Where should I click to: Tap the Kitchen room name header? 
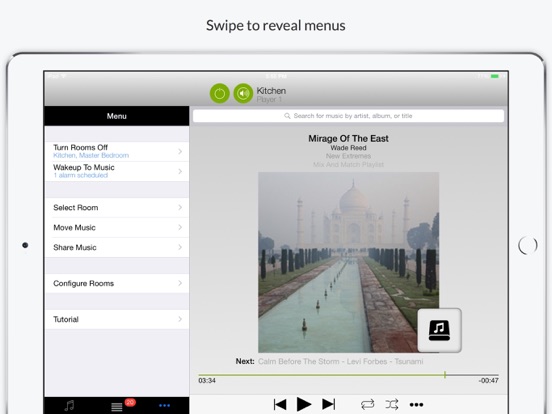click(x=271, y=91)
